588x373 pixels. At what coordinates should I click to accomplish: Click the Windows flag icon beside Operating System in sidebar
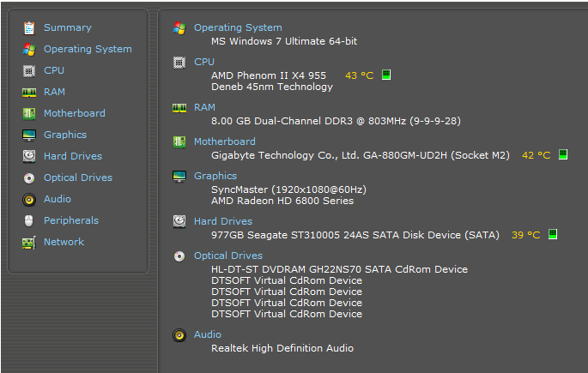coord(29,49)
